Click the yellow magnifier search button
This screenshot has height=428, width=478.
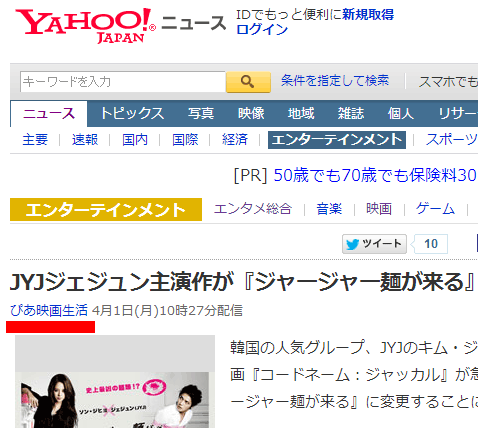pos(248,82)
